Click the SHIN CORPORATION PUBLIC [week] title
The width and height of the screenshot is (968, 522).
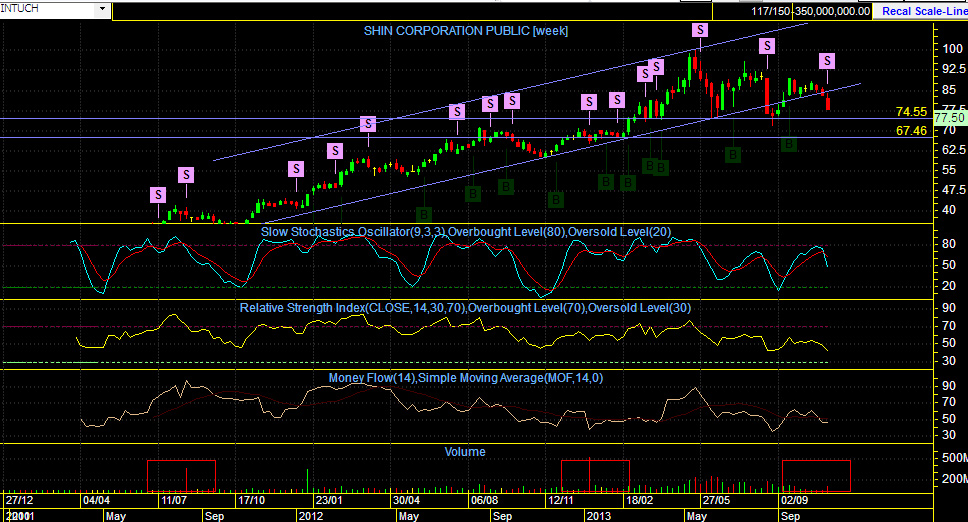(465, 31)
